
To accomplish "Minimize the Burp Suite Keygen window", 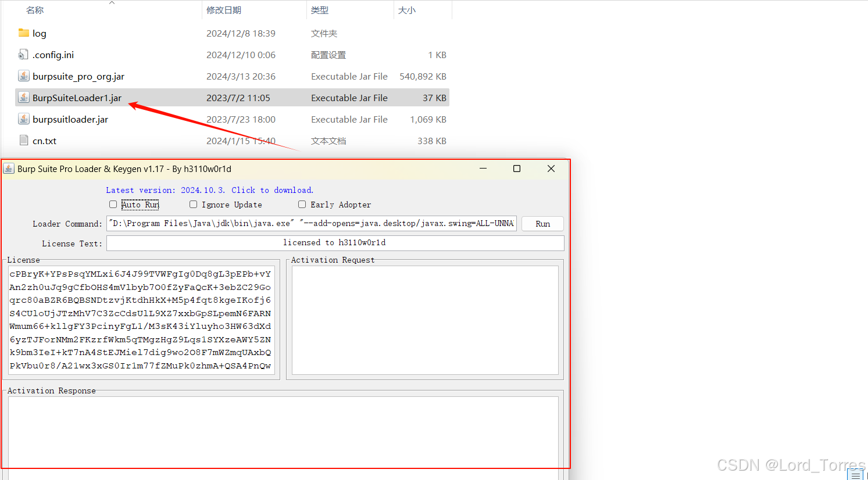I will pyautogui.click(x=483, y=169).
